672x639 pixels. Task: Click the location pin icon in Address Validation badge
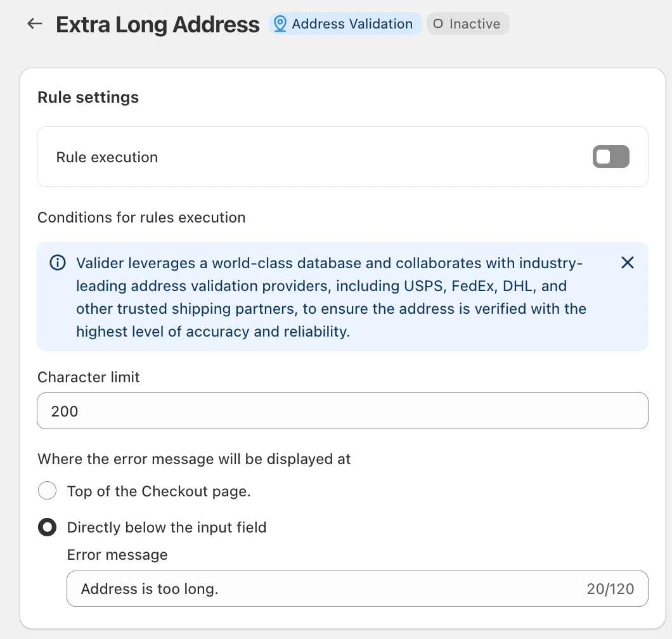coord(280,24)
